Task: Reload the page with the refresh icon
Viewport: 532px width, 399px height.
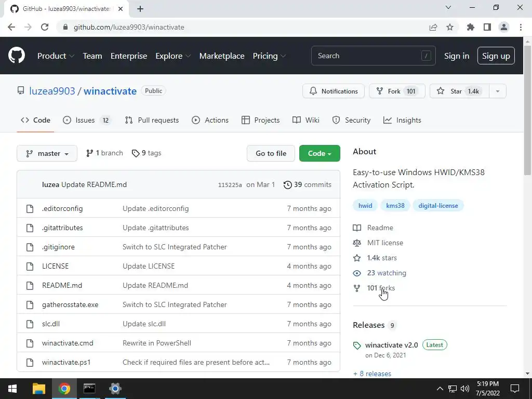Action: pos(45,27)
